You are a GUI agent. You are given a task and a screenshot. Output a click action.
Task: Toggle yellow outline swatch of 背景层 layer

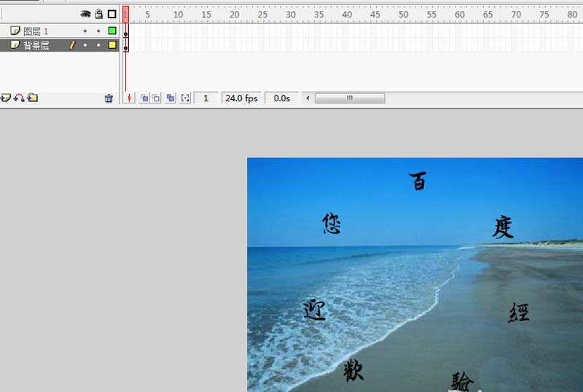click(x=112, y=45)
